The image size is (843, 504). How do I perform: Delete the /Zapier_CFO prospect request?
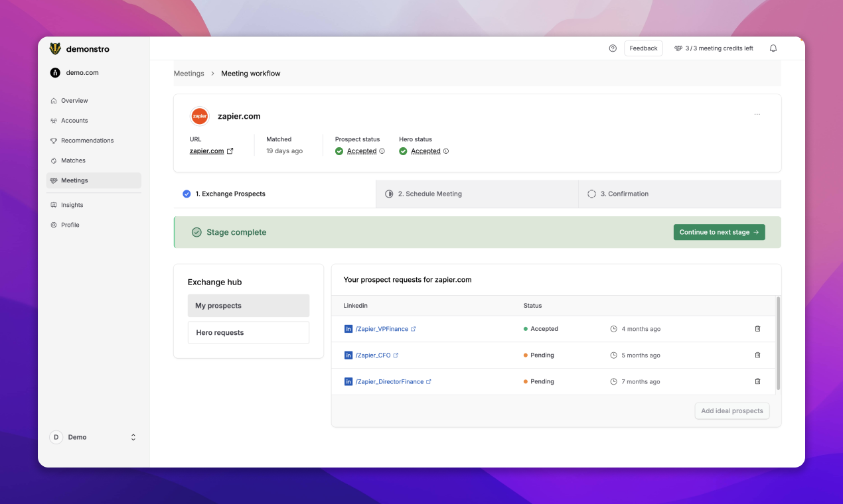(x=758, y=355)
